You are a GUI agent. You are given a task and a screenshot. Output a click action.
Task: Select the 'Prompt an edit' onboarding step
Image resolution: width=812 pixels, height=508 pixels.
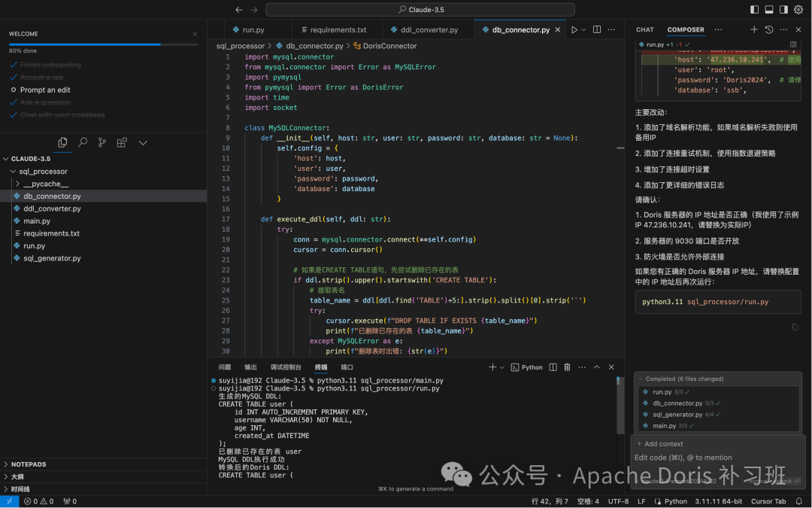point(45,90)
